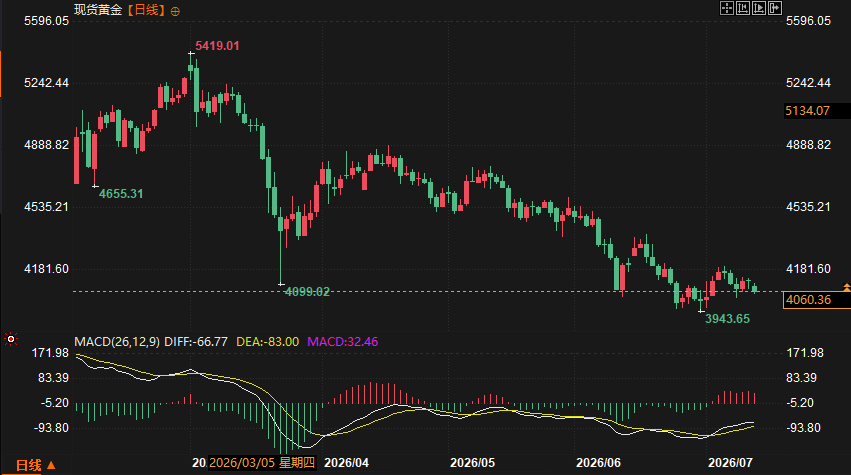Viewport: 851px width, 475px height.
Task: Click the orange alert arrow above 4060.36
Action: (x=846, y=287)
